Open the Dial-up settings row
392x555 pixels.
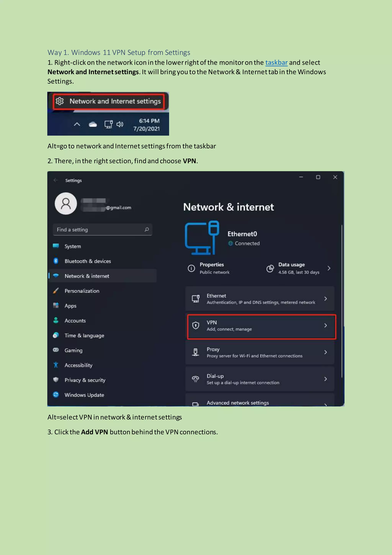tap(260, 379)
